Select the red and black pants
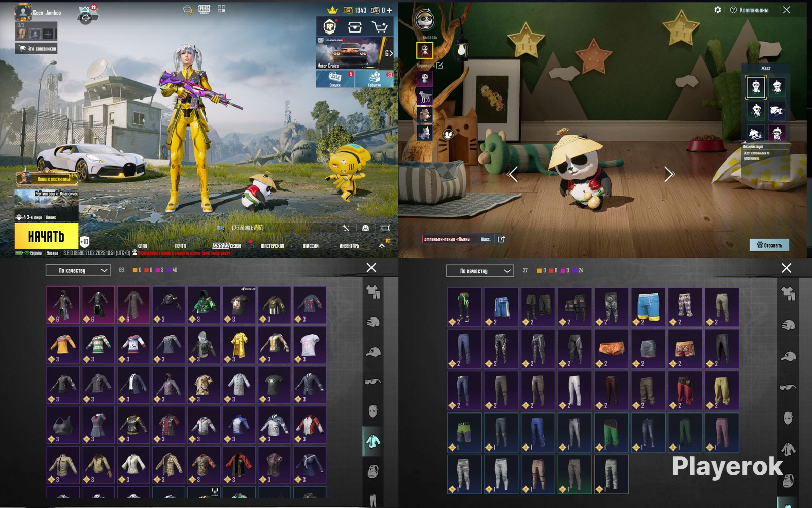This screenshot has height=508, width=812. [685, 391]
